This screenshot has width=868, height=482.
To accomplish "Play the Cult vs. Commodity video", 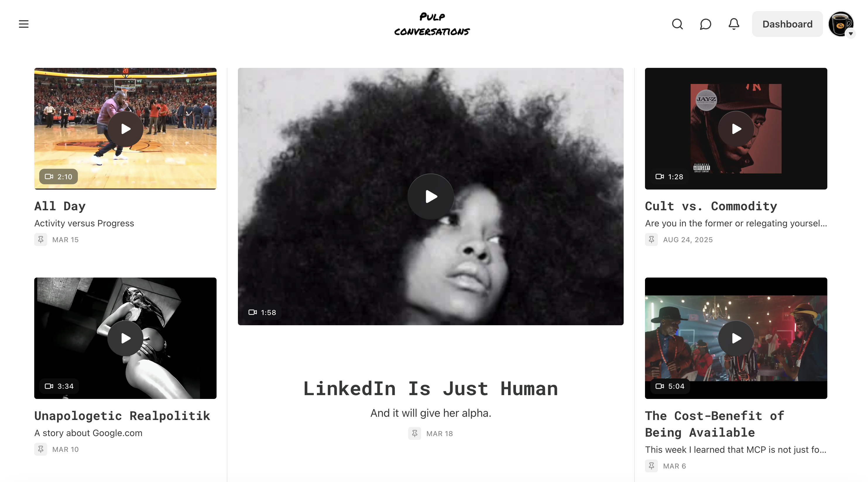I will pos(736,129).
